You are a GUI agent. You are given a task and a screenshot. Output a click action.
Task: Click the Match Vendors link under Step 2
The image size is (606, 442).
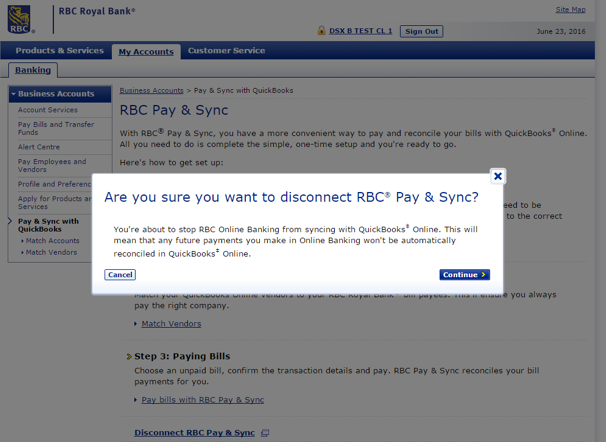point(171,324)
